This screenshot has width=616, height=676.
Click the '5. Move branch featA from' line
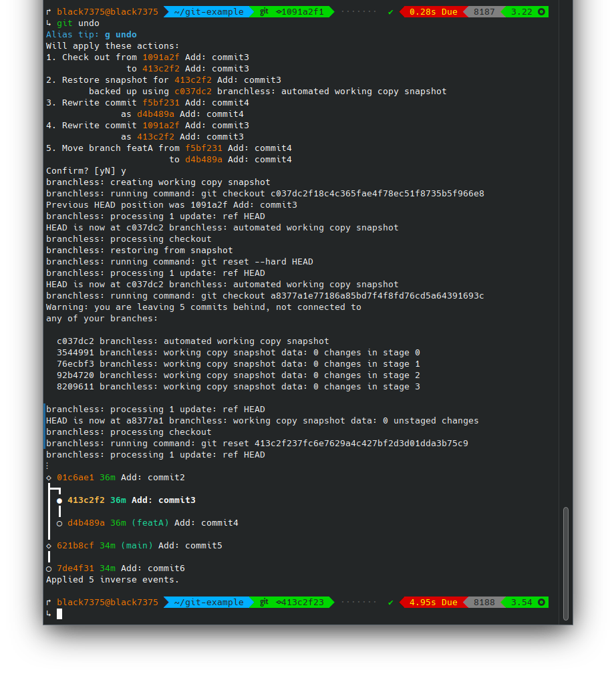point(169,148)
